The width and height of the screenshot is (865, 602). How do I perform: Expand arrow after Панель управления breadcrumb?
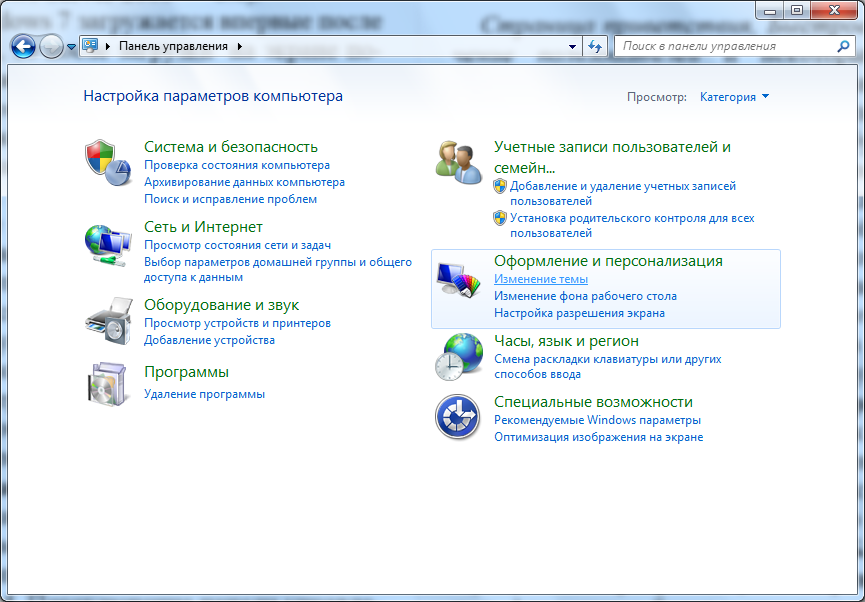[x=239, y=46]
